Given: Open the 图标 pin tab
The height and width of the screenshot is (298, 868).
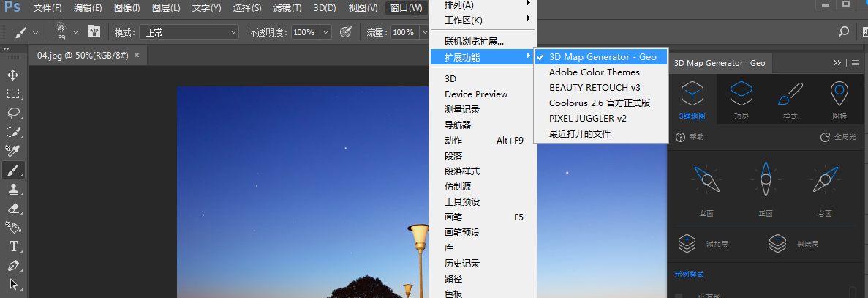Looking at the screenshot, I should (x=839, y=100).
